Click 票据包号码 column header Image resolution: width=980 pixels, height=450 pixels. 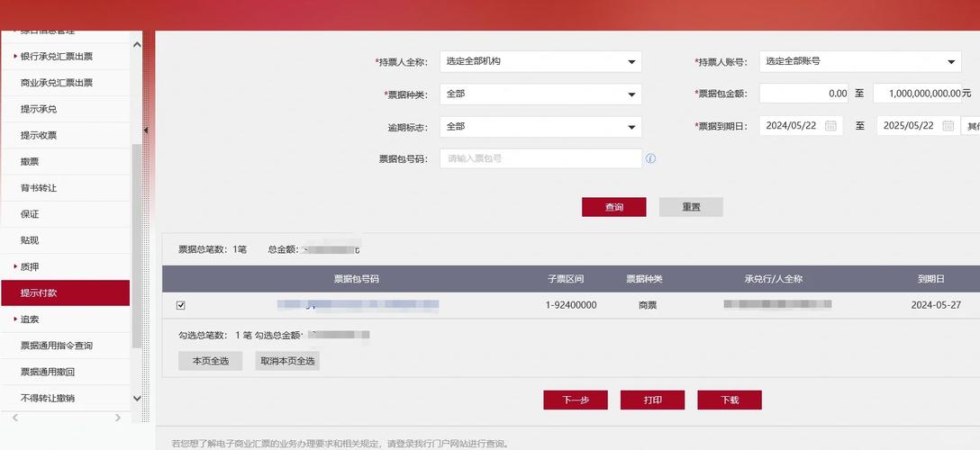pyautogui.click(x=357, y=279)
